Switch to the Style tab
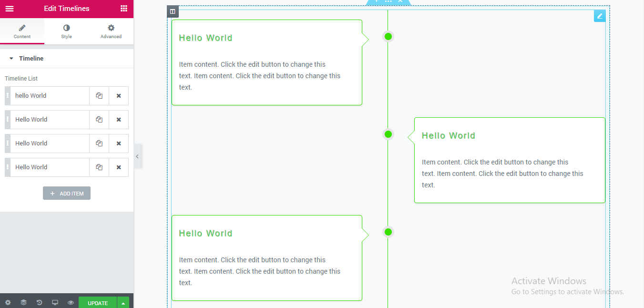Image resolution: width=644 pixels, height=308 pixels. pyautogui.click(x=66, y=31)
